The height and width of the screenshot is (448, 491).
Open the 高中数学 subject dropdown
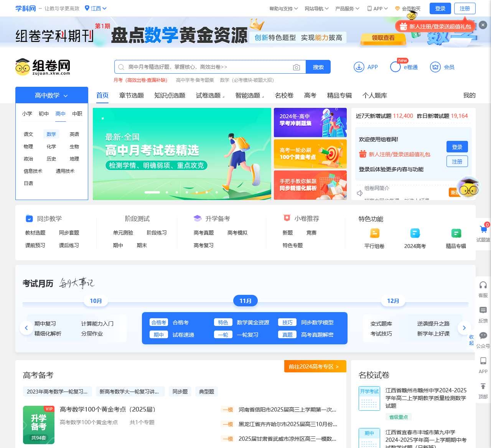(x=52, y=95)
